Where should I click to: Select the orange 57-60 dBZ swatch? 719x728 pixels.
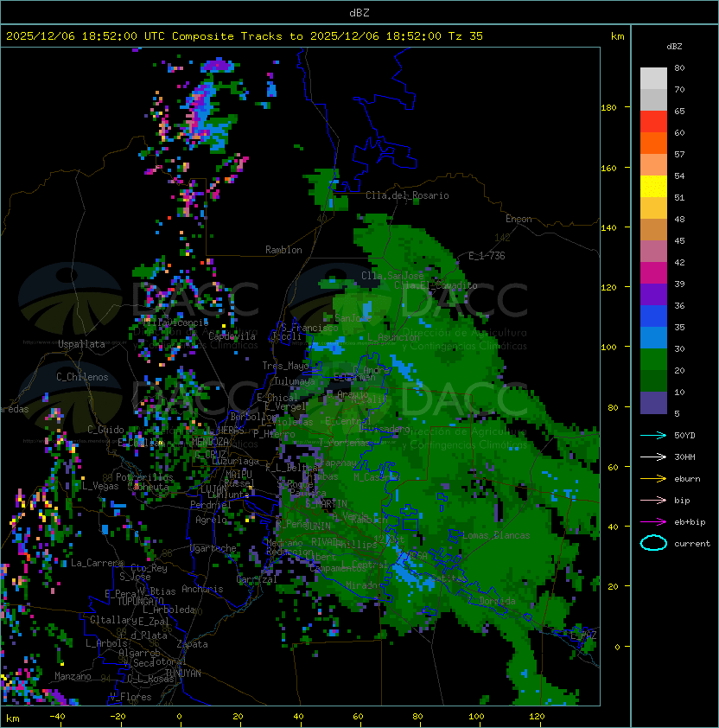pos(653,144)
